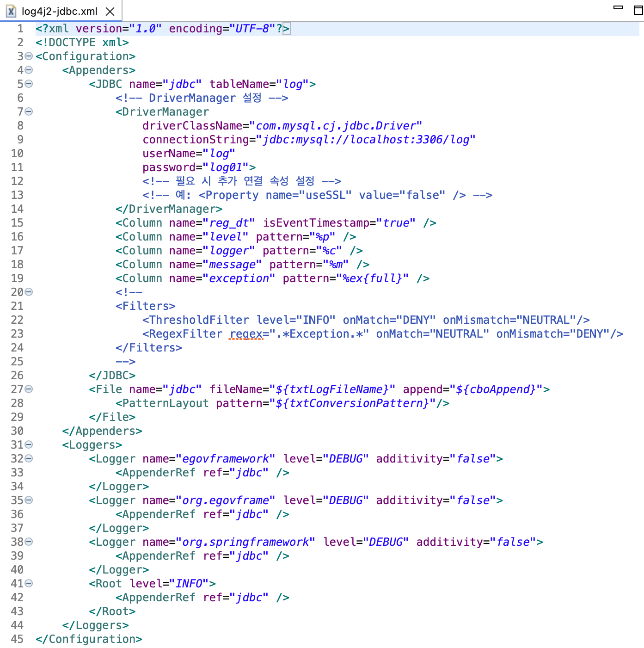The height and width of the screenshot is (648, 644).
Task: Collapse the Loggers section fold marker
Action: tap(28, 444)
